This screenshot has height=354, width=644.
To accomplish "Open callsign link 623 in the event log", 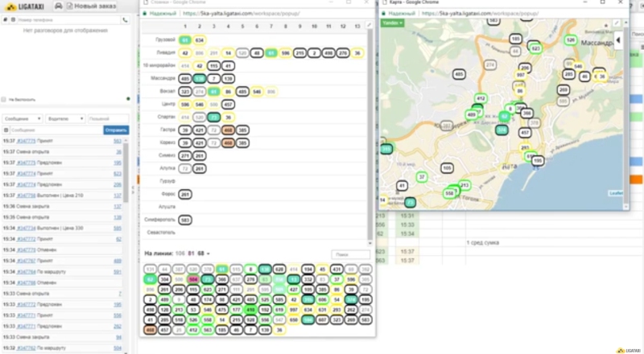I will tap(118, 174).
